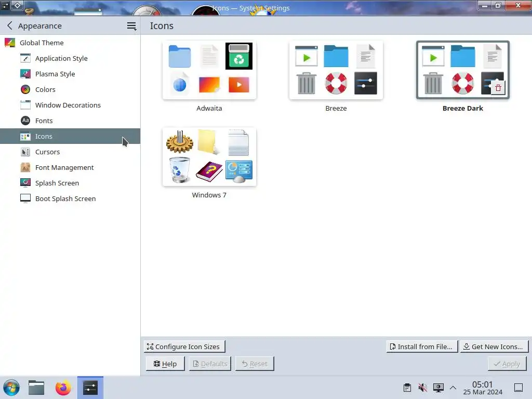
Task: Click the Cursors sidebar icon
Action: click(x=25, y=152)
